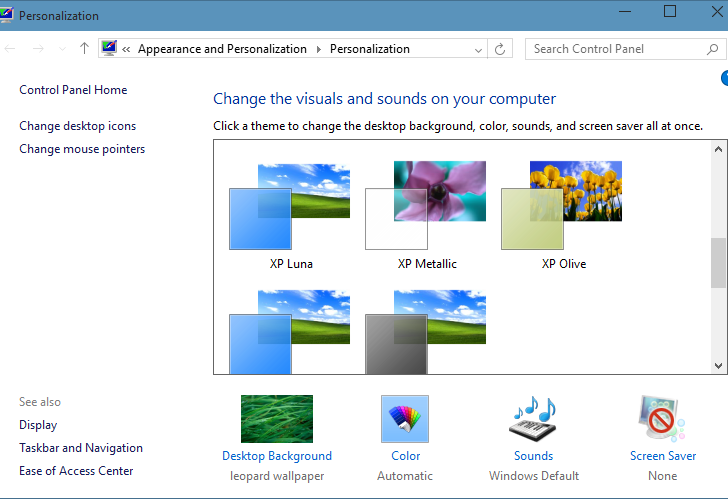Open the recent locations dropdown arrow

(62, 49)
